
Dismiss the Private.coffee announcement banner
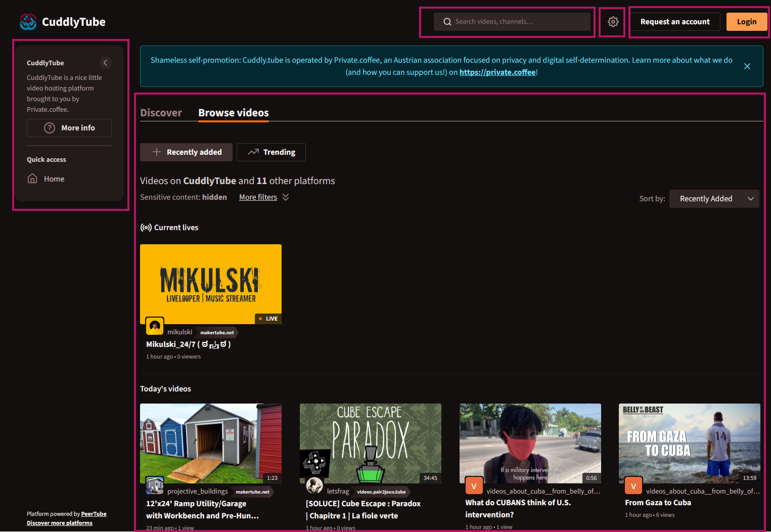747,66
